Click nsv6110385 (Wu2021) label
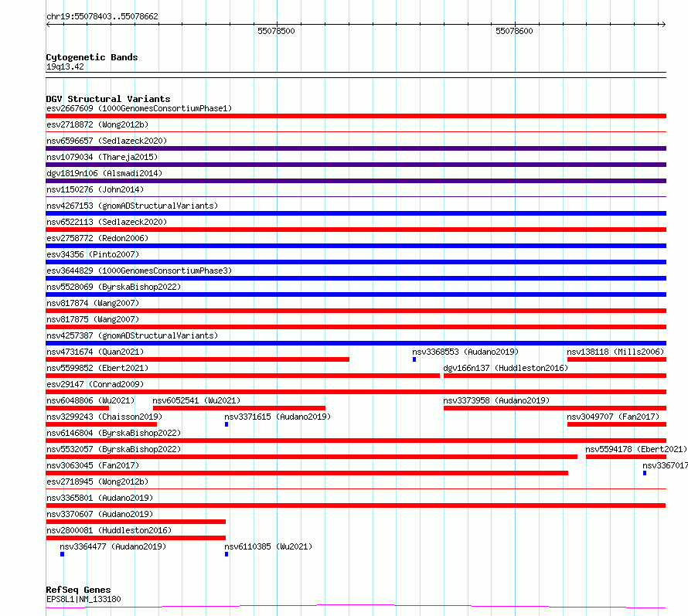688x616 pixels. click(x=268, y=546)
